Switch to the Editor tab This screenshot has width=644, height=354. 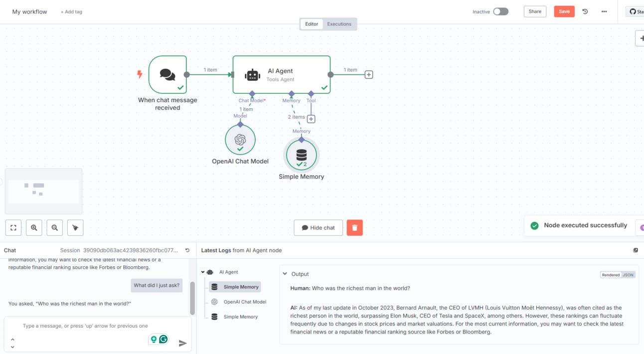click(312, 24)
